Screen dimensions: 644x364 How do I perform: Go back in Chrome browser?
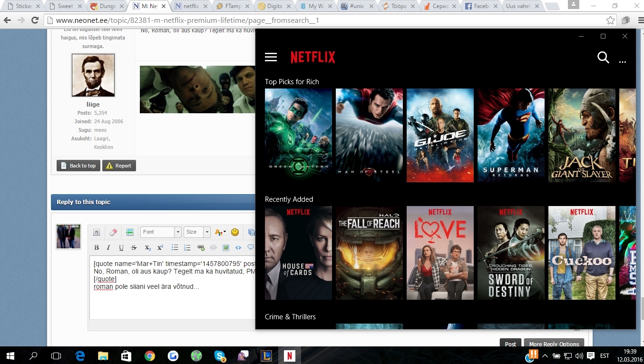(8, 20)
